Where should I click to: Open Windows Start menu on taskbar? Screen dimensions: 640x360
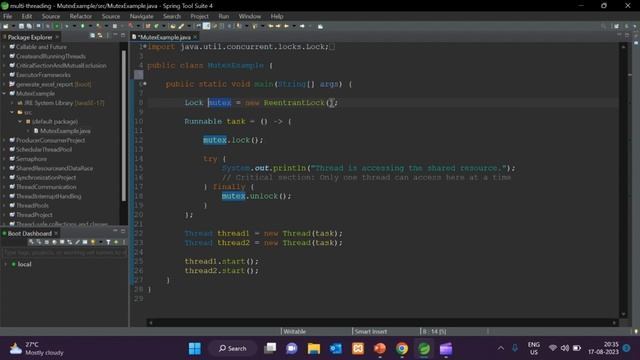[x=195, y=348]
